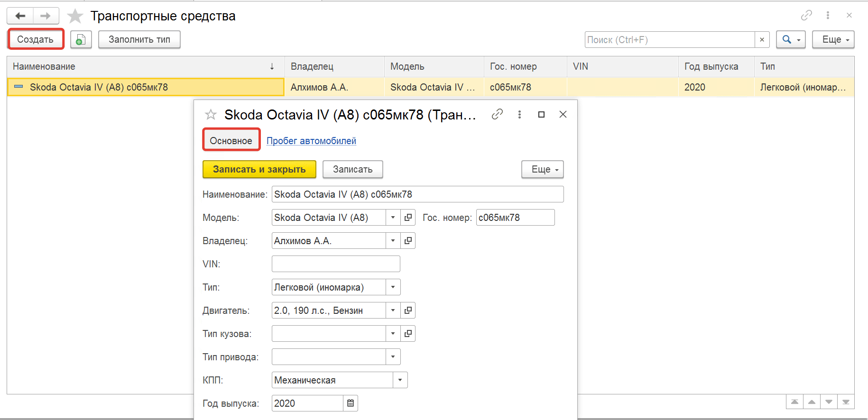Create new item by copying icon
Screen dimensions: 868x420
click(x=81, y=40)
